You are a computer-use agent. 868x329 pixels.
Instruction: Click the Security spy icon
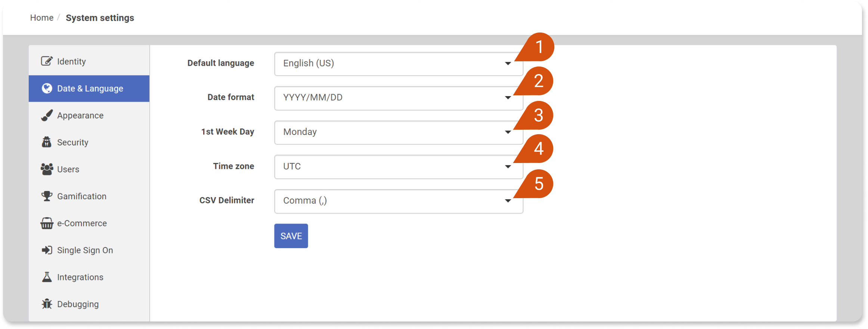[x=47, y=142]
